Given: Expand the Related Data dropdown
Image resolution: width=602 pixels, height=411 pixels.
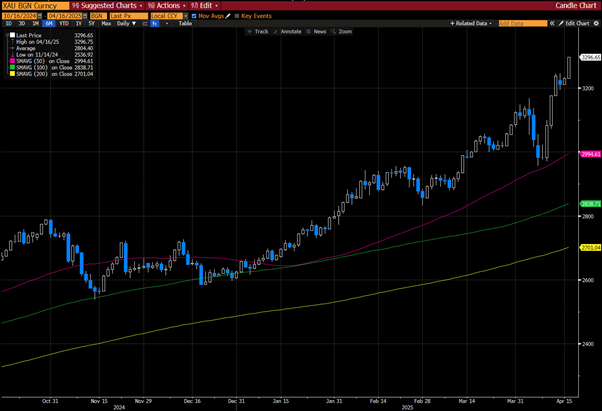Looking at the screenshot, I should (x=474, y=23).
